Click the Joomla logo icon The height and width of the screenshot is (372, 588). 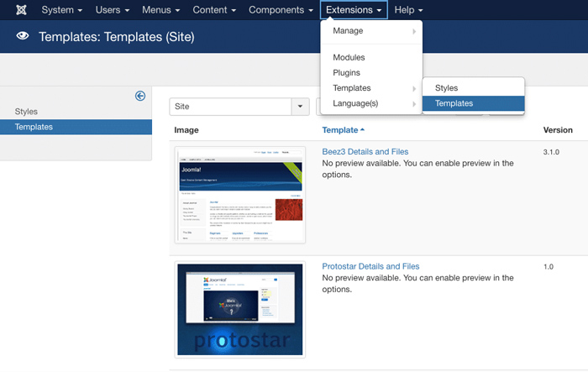tap(21, 10)
